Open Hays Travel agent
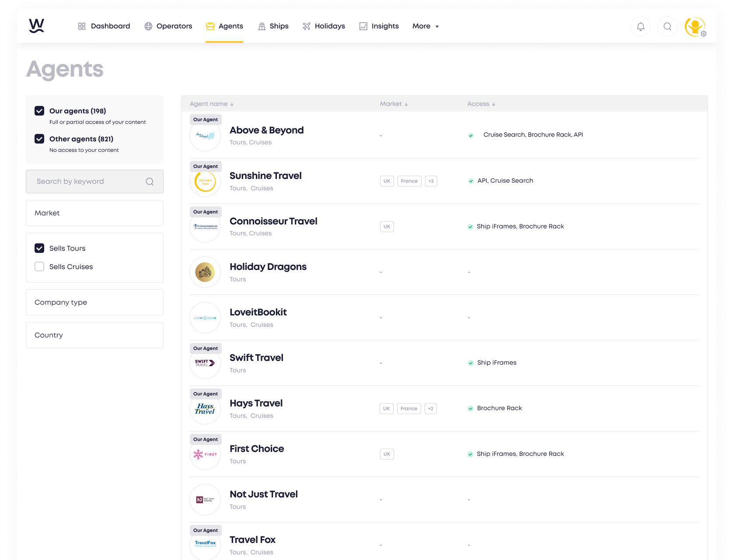This screenshot has height=560, width=736. [256, 403]
